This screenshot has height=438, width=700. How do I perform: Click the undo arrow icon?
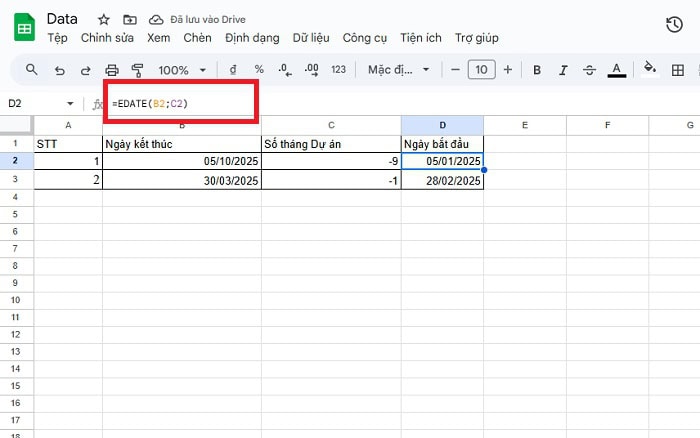coord(60,70)
